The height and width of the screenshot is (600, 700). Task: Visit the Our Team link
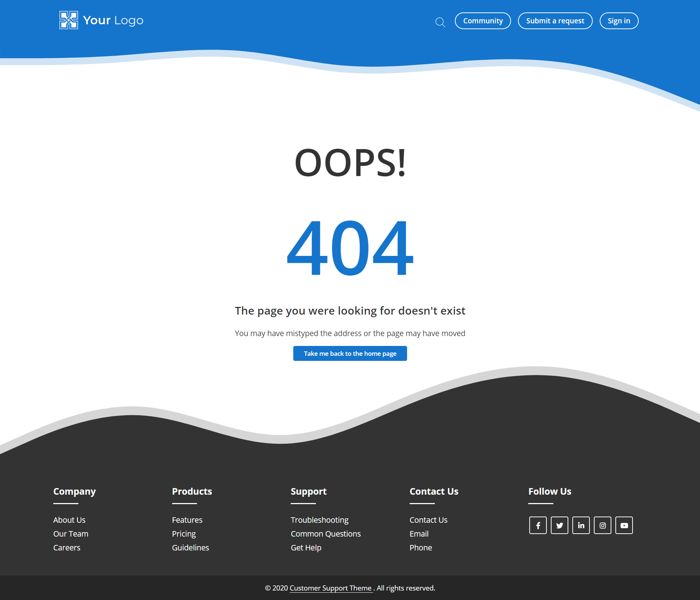pyautogui.click(x=71, y=534)
